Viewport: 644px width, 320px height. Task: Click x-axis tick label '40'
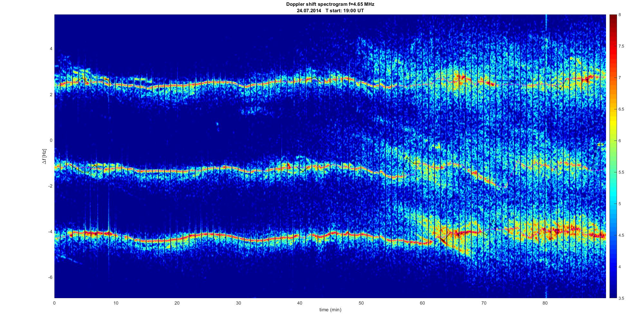(x=300, y=303)
